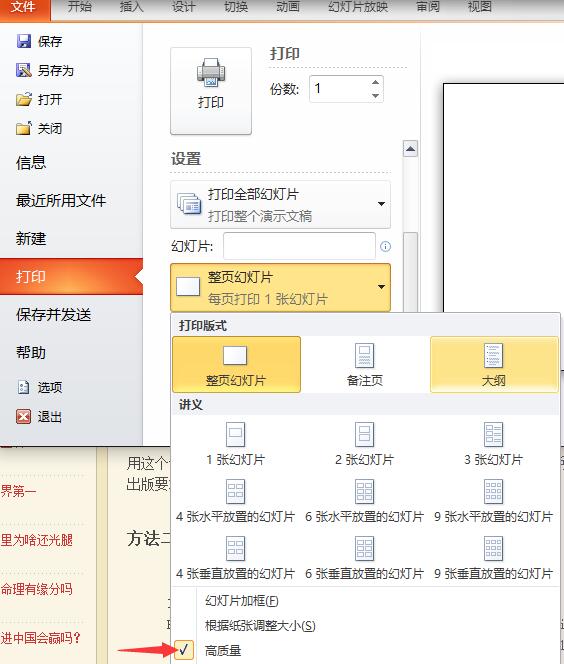Click the Save As (另存为) icon
Screen dimensions: 564x664
24,70
